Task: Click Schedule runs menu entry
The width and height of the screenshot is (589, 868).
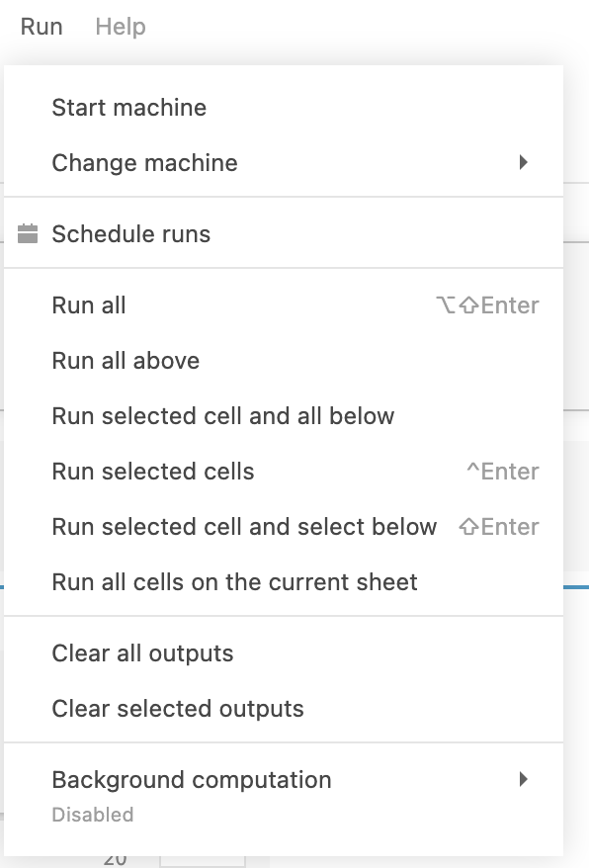Action: coord(132,234)
